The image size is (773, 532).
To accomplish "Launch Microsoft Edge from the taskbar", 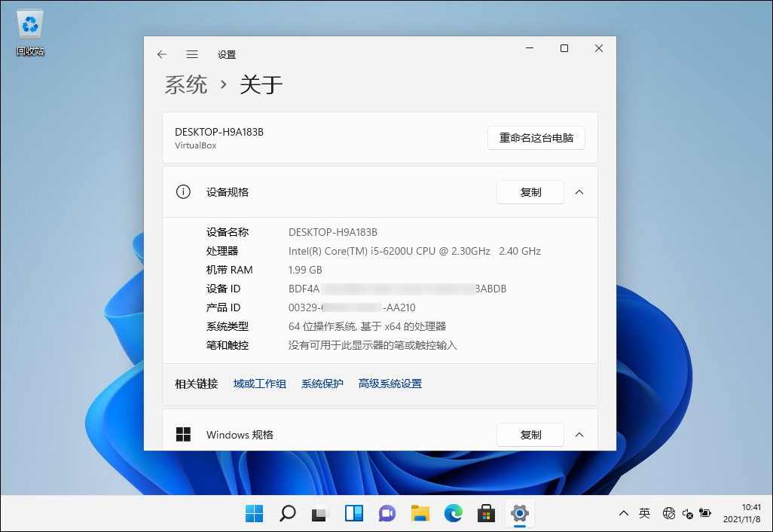I will pyautogui.click(x=454, y=513).
